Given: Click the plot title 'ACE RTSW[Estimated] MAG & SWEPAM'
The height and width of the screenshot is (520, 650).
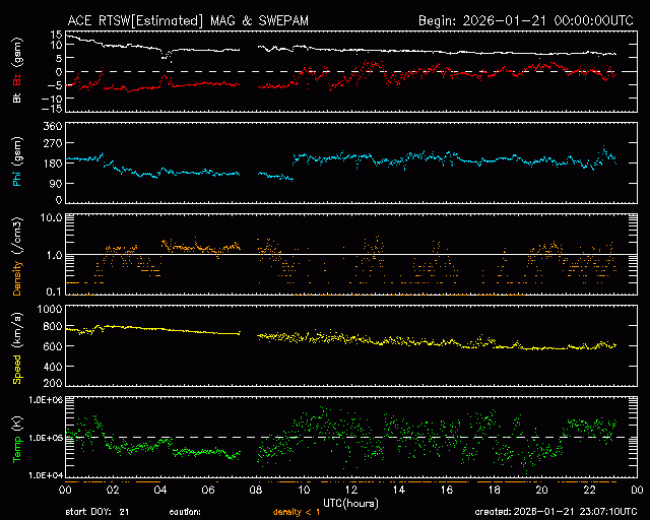Looking at the screenshot, I should [x=188, y=20].
